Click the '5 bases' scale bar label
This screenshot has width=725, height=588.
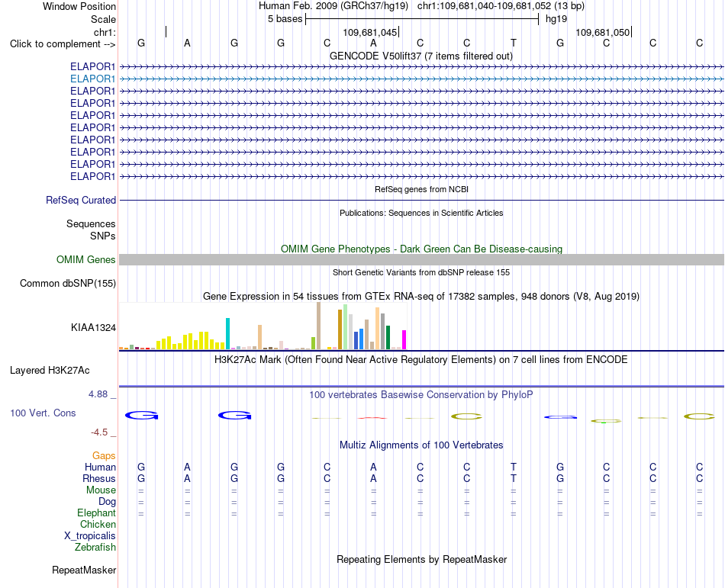(285, 19)
